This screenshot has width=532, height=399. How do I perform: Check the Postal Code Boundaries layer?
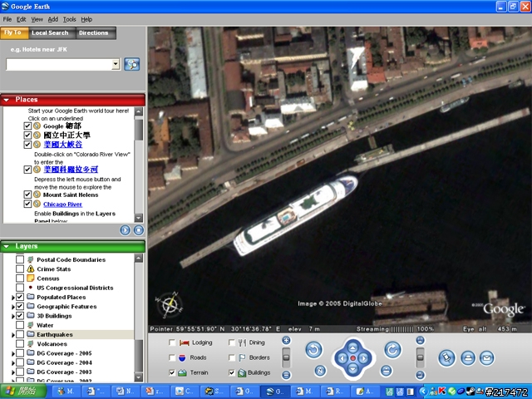[20, 259]
